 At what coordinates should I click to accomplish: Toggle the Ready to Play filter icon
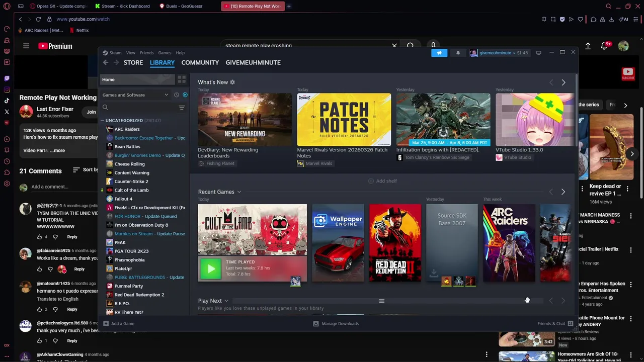click(185, 95)
